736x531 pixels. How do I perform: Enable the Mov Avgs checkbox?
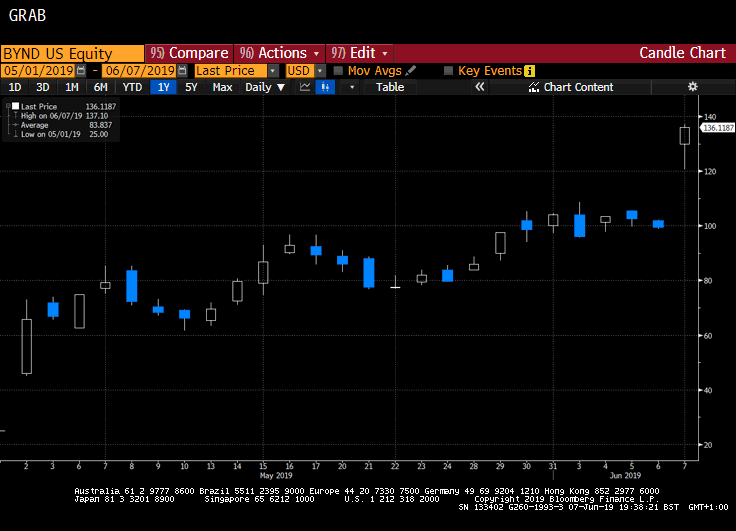[338, 71]
